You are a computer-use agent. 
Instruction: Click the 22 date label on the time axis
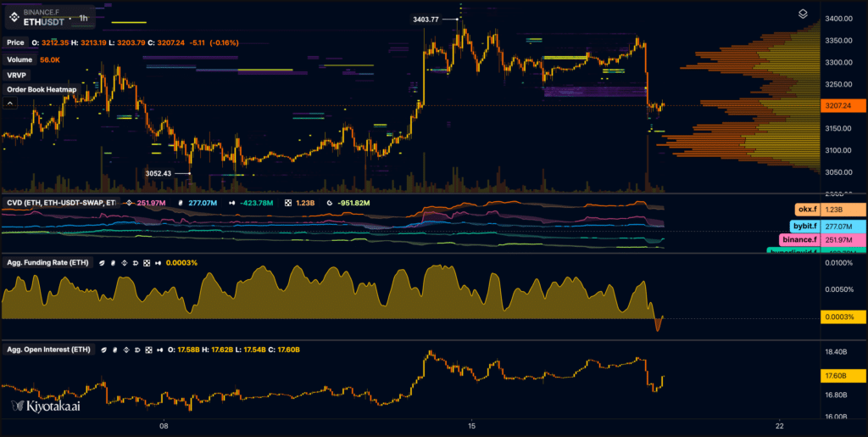coord(780,426)
